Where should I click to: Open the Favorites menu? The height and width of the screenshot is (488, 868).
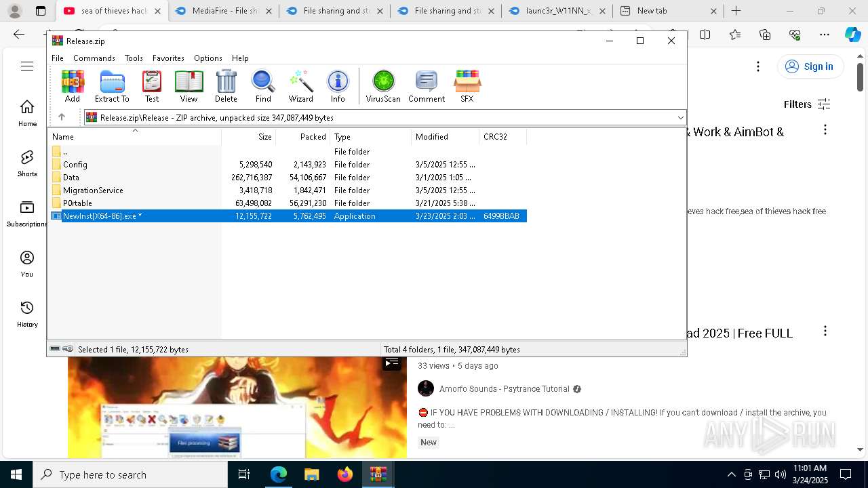168,58
